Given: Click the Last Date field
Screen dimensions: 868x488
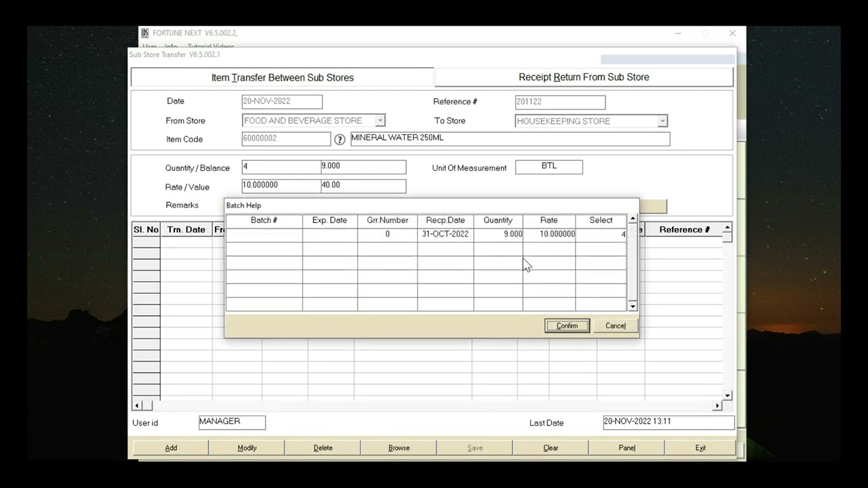Looking at the screenshot, I should click(x=669, y=422).
